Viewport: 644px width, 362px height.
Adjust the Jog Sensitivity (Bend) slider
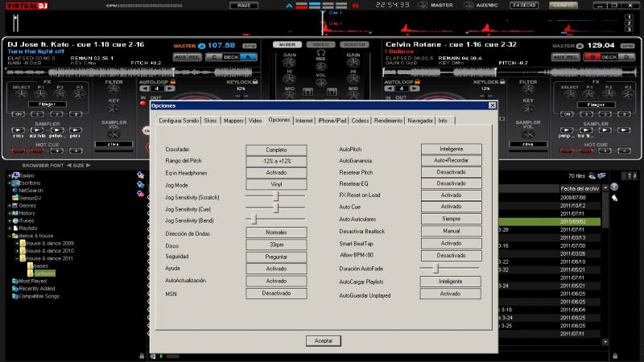254,219
